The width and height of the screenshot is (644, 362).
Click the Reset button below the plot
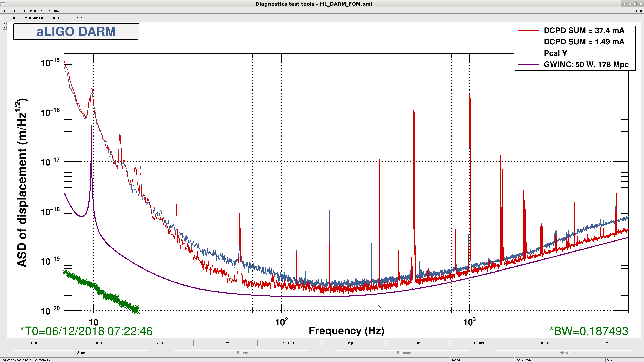(x=34, y=343)
